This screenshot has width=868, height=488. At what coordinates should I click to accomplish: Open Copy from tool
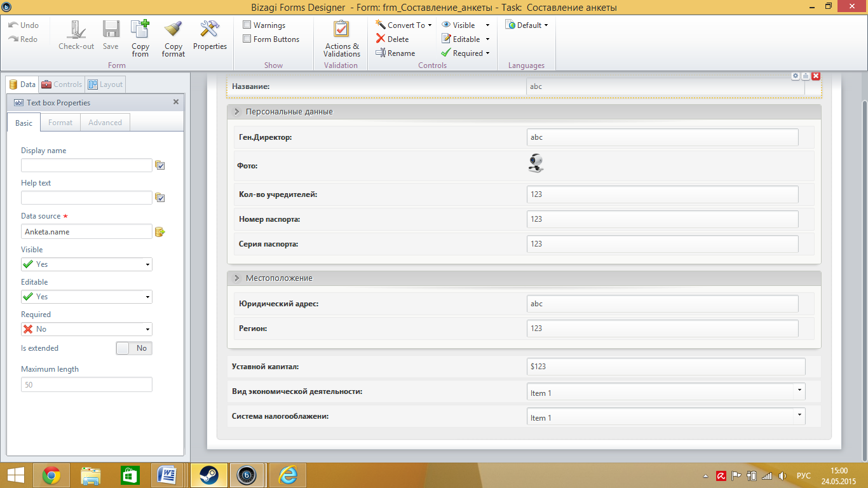pyautogui.click(x=140, y=38)
